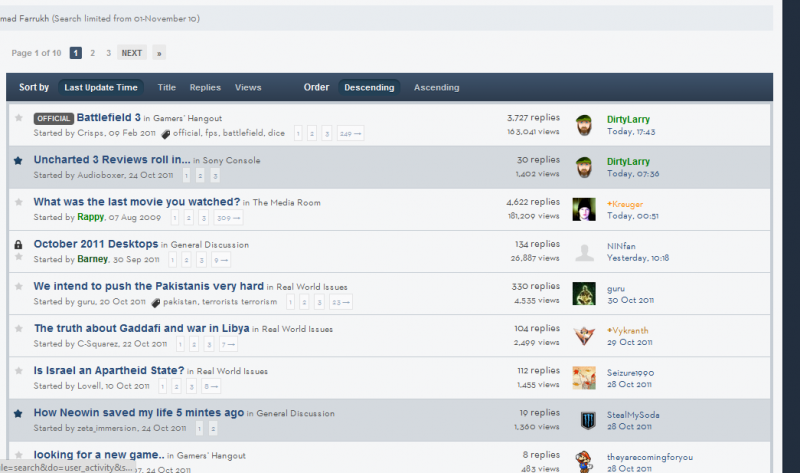Open Vykranth's avatar image
Viewport: 800px width, 473px height.
584,336
